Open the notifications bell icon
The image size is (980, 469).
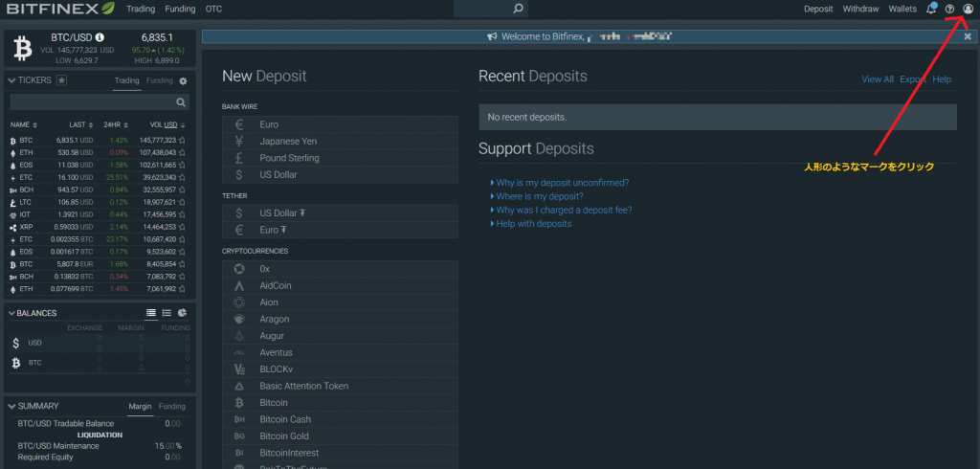[x=931, y=9]
